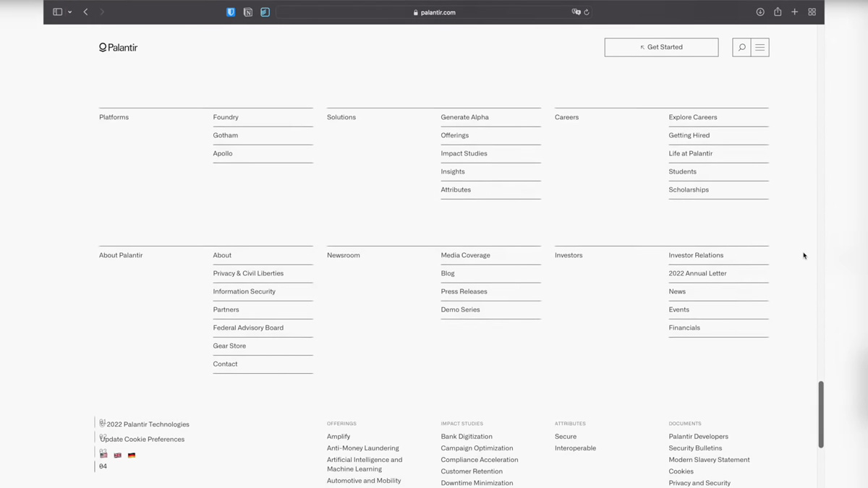
Task: Open the Partners link
Action: tap(226, 309)
